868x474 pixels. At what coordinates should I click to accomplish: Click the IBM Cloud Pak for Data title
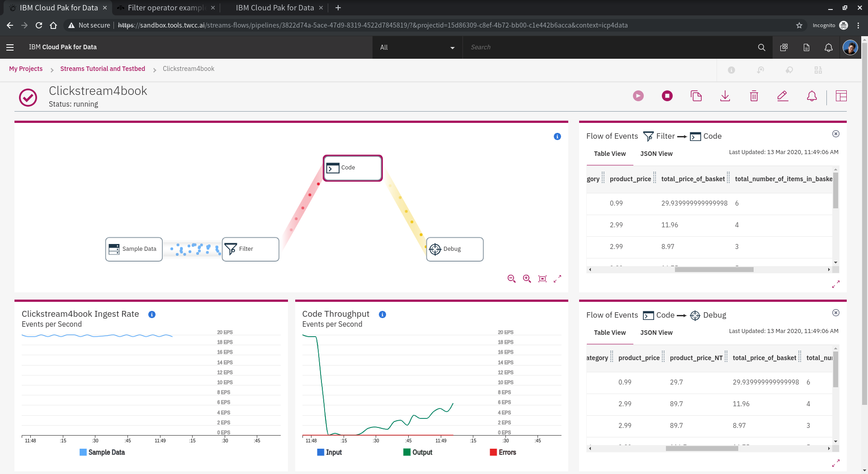click(63, 47)
